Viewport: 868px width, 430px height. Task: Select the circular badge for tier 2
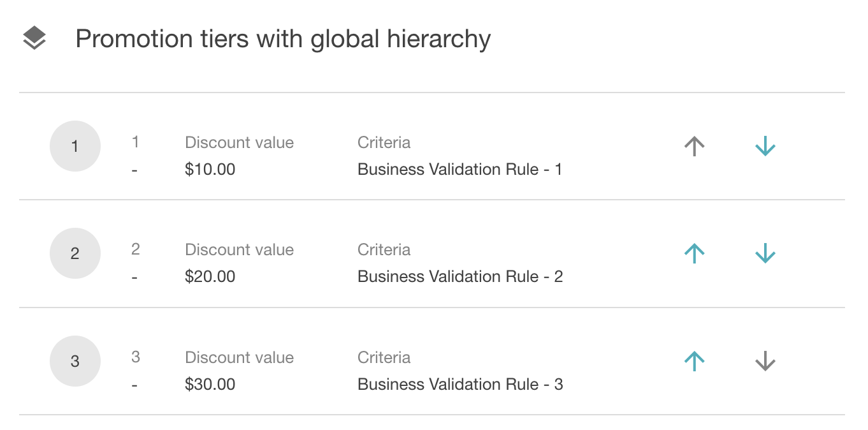pyautogui.click(x=75, y=253)
